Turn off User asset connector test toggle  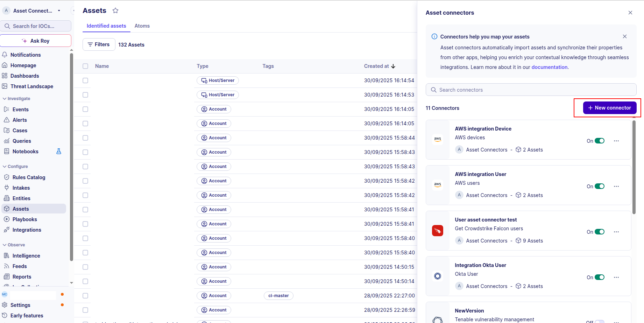[599, 232]
